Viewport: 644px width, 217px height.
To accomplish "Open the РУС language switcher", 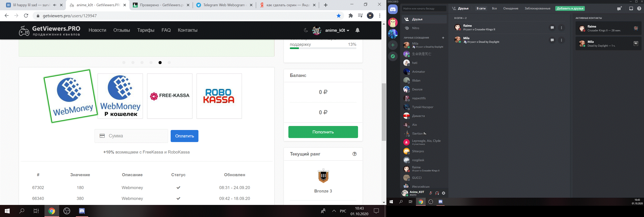I will coord(343,211).
